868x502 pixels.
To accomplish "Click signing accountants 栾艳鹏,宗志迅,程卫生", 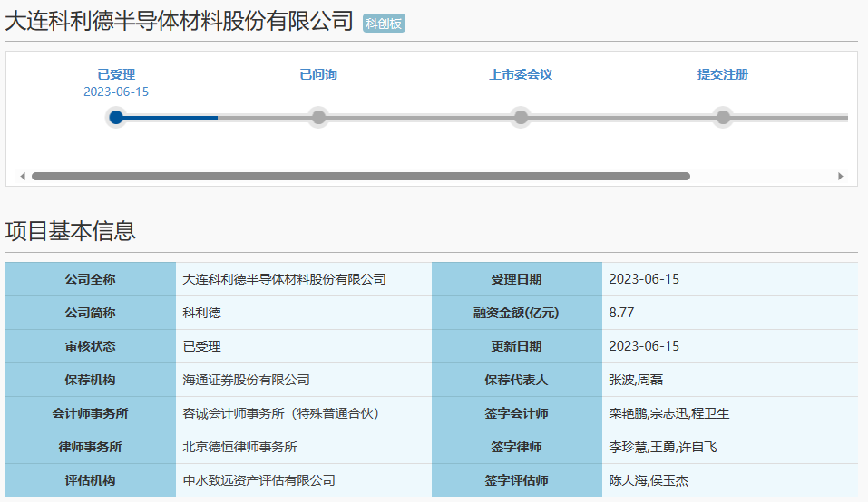I will (669, 413).
